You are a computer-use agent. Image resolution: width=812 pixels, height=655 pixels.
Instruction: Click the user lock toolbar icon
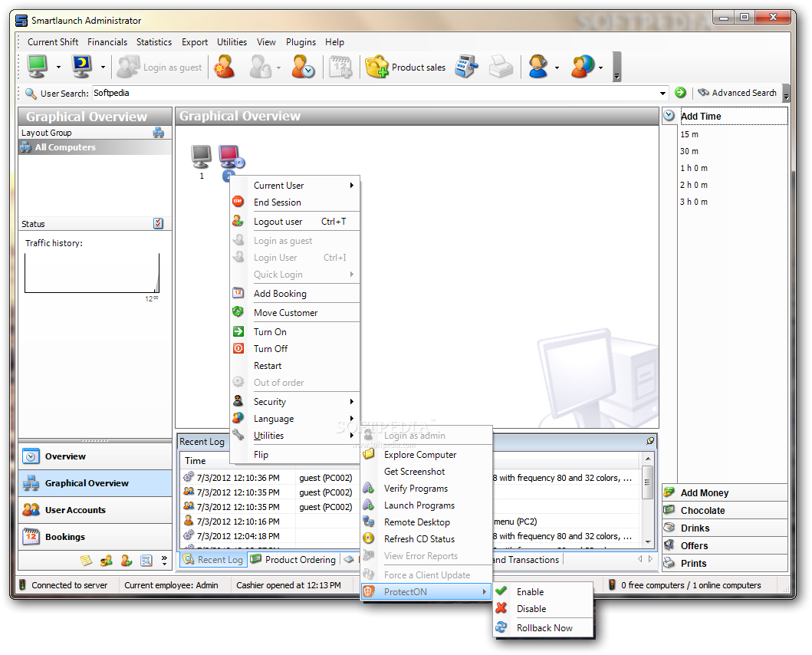260,67
